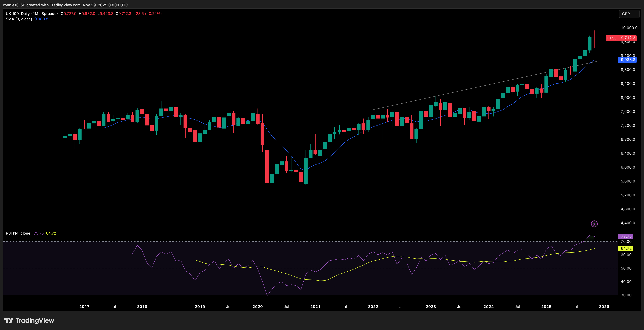The height and width of the screenshot is (330, 644).
Task: Click the red 9,712.3 last price label
Action: click(628, 38)
